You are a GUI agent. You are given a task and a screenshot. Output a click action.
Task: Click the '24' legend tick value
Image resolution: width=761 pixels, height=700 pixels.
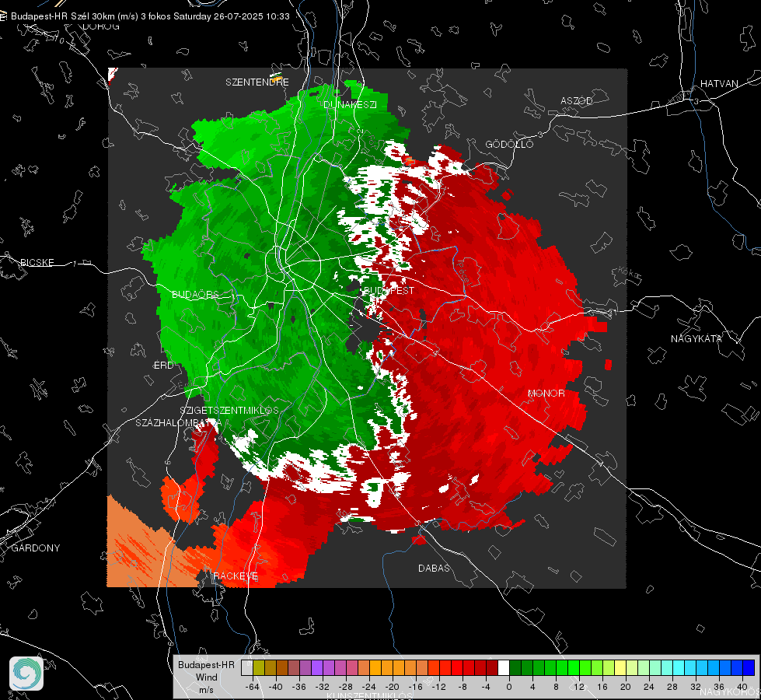[649, 687]
